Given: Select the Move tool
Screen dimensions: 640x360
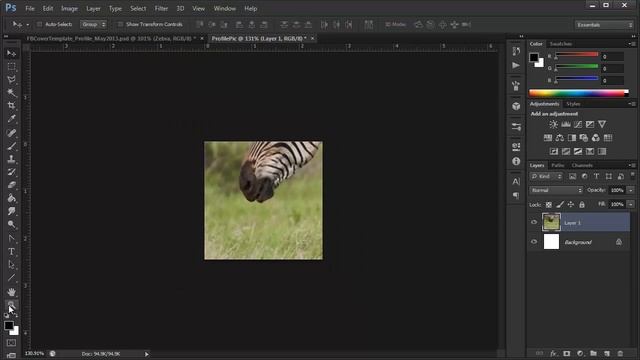Looking at the screenshot, I should pos(11,53).
